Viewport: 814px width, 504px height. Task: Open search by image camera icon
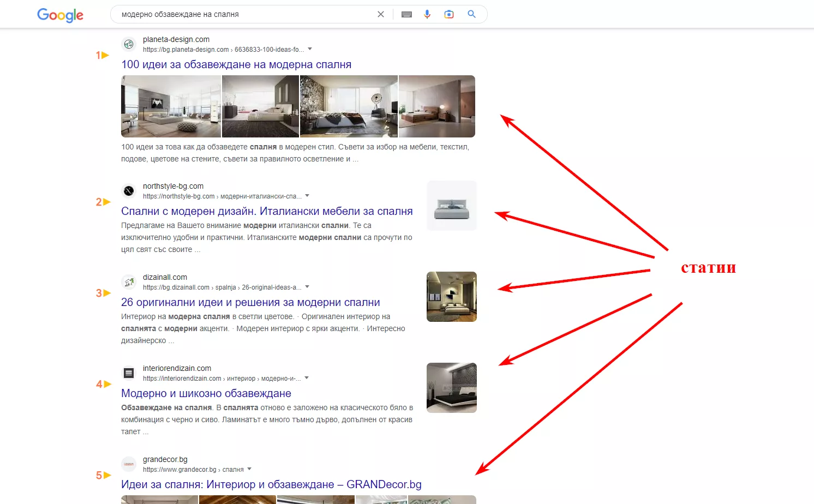tap(449, 14)
